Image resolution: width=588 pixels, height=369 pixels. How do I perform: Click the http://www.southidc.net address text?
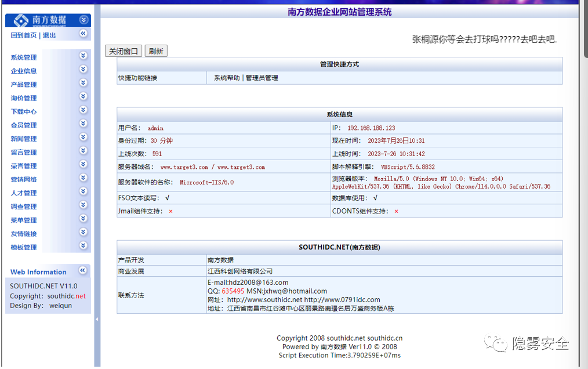point(264,299)
